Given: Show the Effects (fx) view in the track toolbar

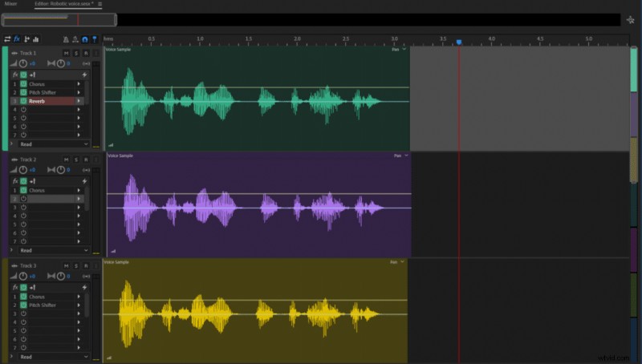Looking at the screenshot, I should [17, 39].
